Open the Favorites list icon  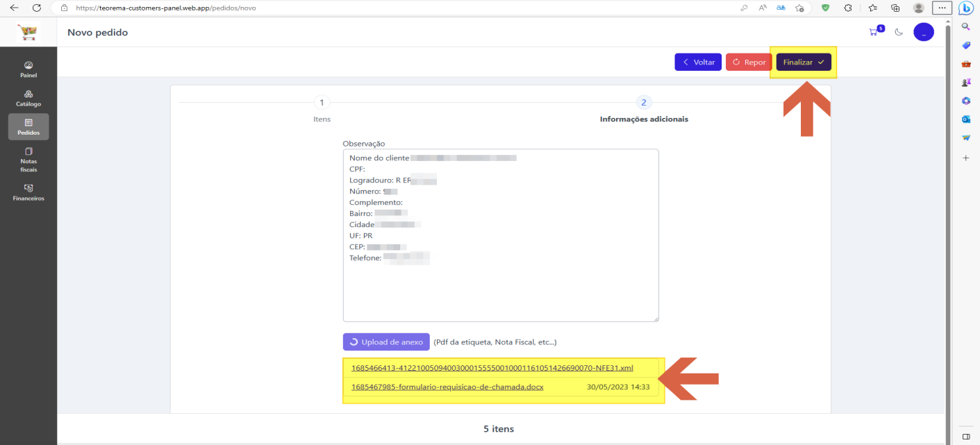(x=872, y=8)
